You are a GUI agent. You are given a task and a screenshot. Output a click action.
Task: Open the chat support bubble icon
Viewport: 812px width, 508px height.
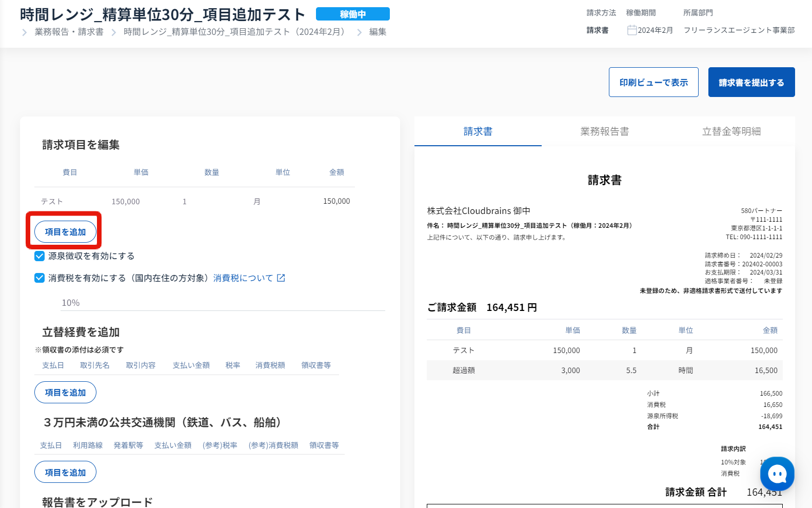(x=777, y=474)
